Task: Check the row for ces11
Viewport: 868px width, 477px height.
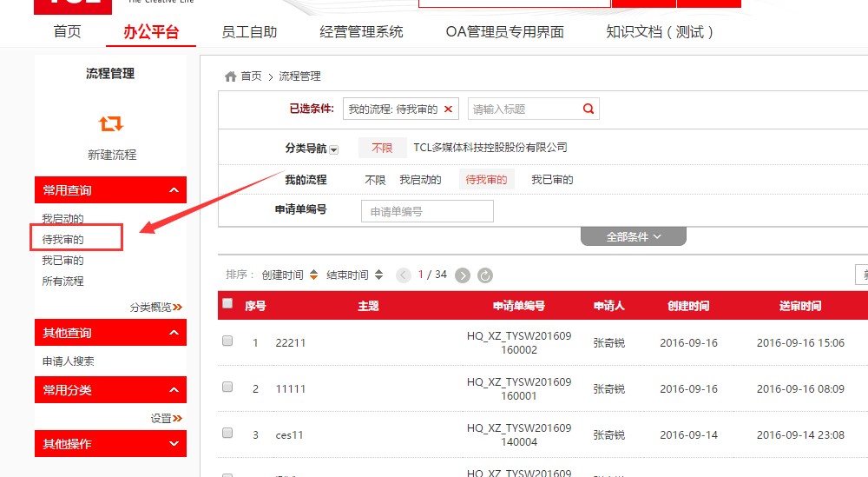Action: click(227, 434)
